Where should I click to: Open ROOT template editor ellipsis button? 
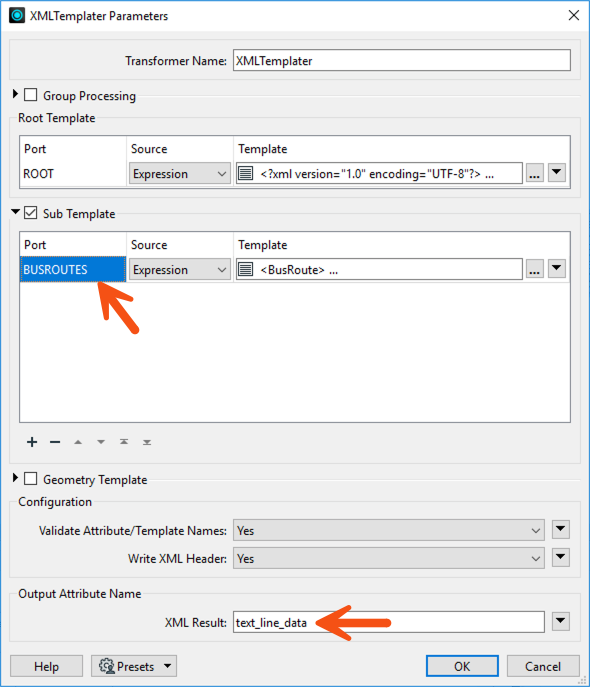534,174
